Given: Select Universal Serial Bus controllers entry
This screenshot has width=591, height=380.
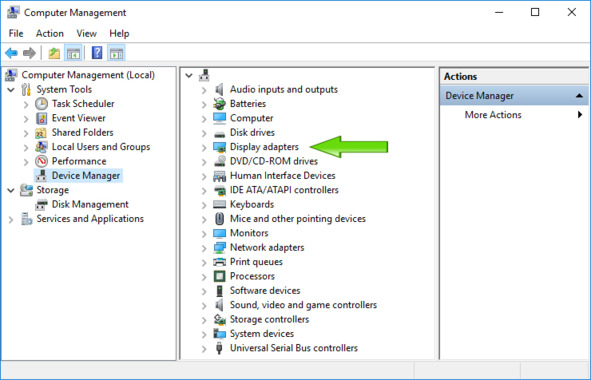Looking at the screenshot, I should coord(294,348).
